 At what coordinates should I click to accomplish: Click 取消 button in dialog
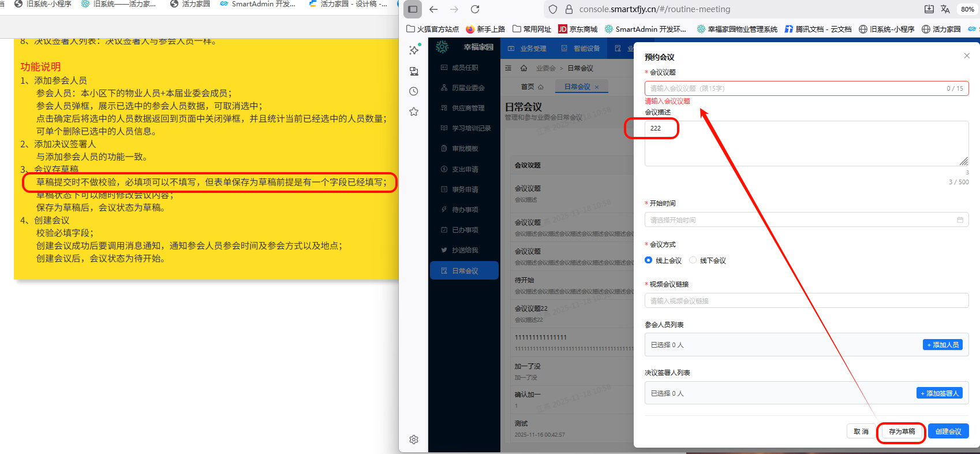(x=861, y=431)
